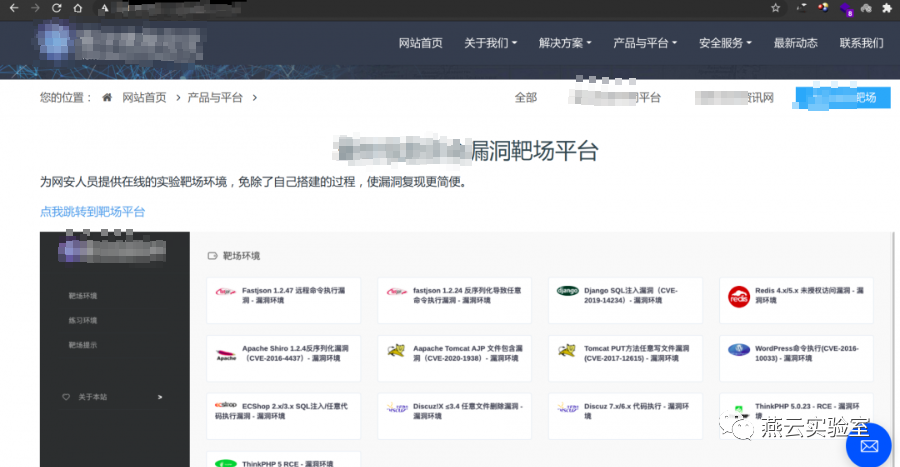Select the highlighted 靶场 tab
Screen dimensions: 900x467
843,98
